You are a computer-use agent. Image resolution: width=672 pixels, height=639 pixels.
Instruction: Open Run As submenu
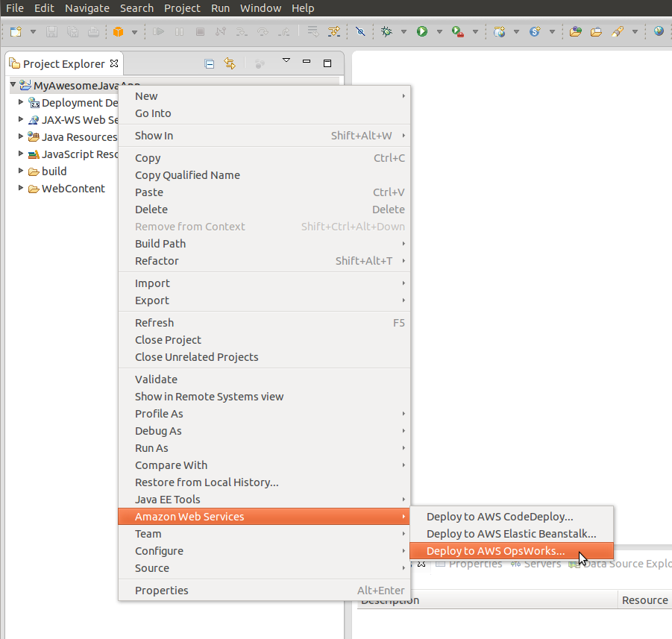coord(264,448)
